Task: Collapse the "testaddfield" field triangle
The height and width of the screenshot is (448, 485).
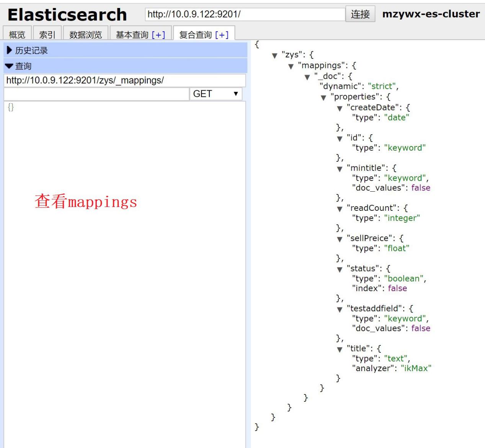Action: coord(340,310)
